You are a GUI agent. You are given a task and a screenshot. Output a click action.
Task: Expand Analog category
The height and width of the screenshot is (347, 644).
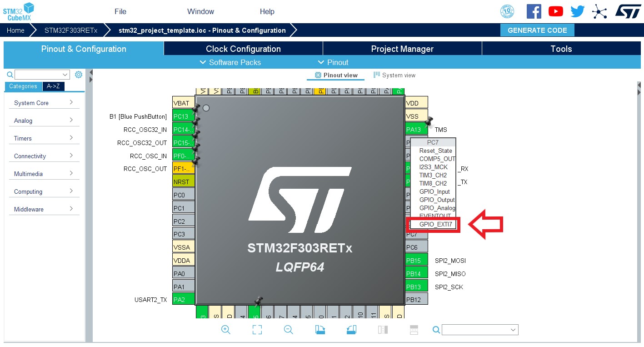(x=44, y=121)
